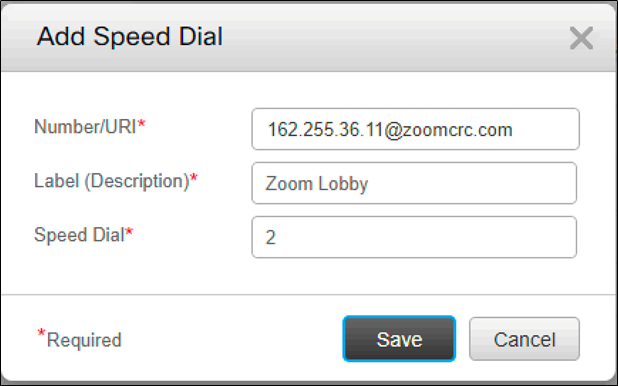Click the red asterisk beside Number/URI

[x=141, y=123]
